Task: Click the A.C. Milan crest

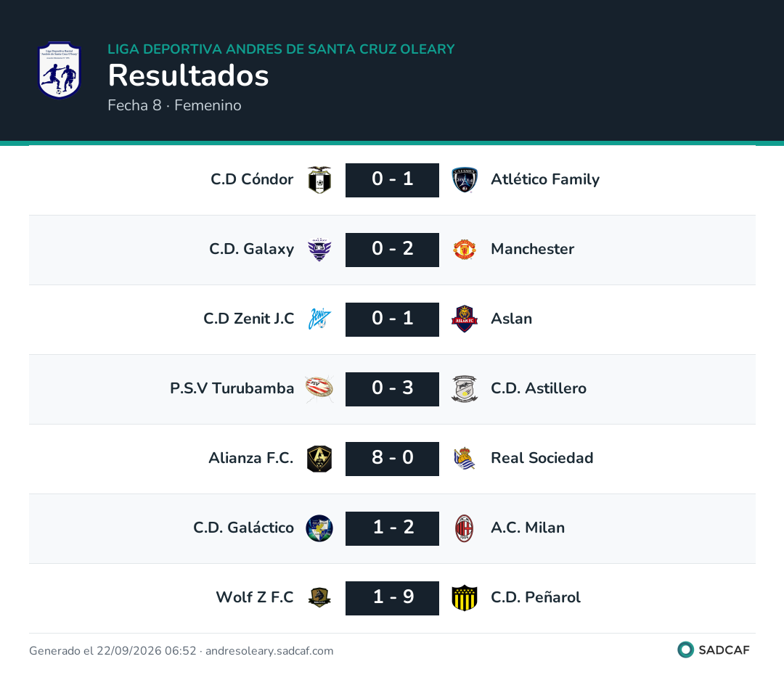Action: pos(465,528)
